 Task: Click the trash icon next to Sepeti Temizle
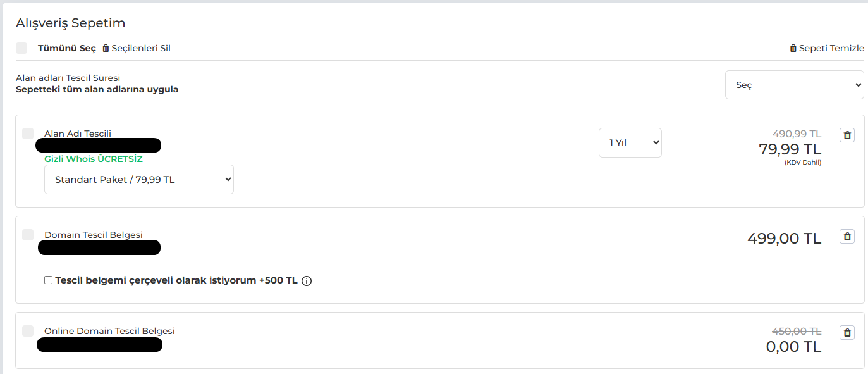point(793,48)
